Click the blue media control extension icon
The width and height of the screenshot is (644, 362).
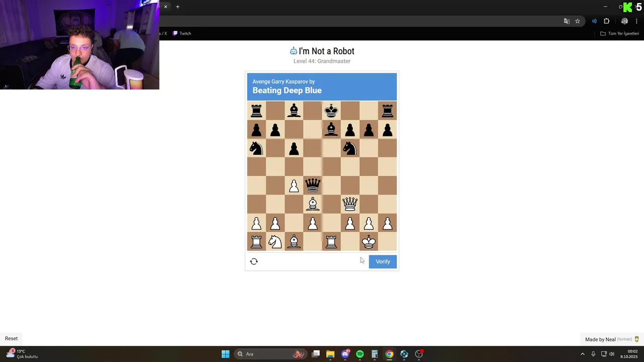click(x=594, y=21)
